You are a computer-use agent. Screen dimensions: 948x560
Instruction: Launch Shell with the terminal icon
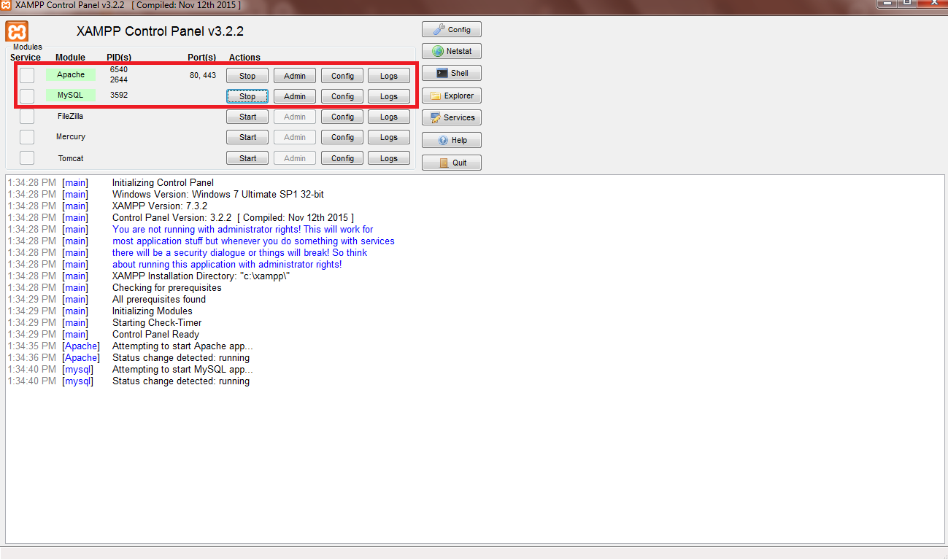click(x=452, y=73)
